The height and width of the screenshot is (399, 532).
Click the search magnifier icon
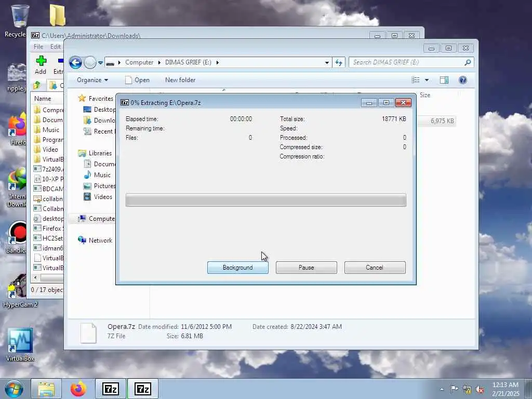click(468, 62)
